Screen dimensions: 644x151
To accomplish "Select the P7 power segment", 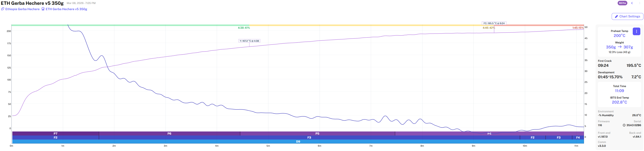I will (55, 133).
